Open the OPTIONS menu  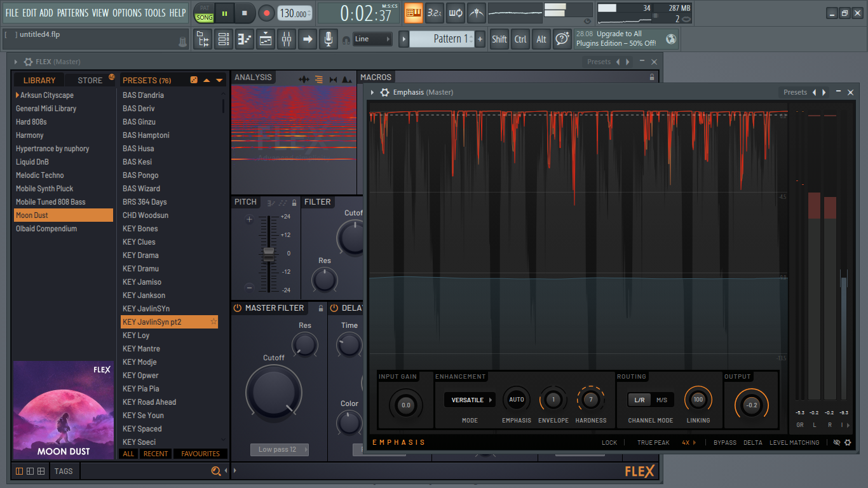[x=127, y=13]
